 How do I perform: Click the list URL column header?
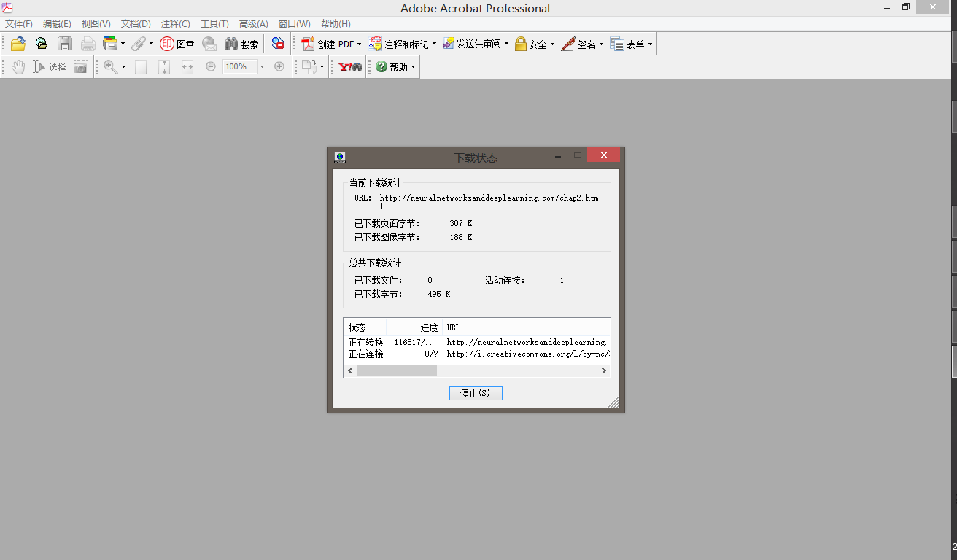[x=526, y=327]
